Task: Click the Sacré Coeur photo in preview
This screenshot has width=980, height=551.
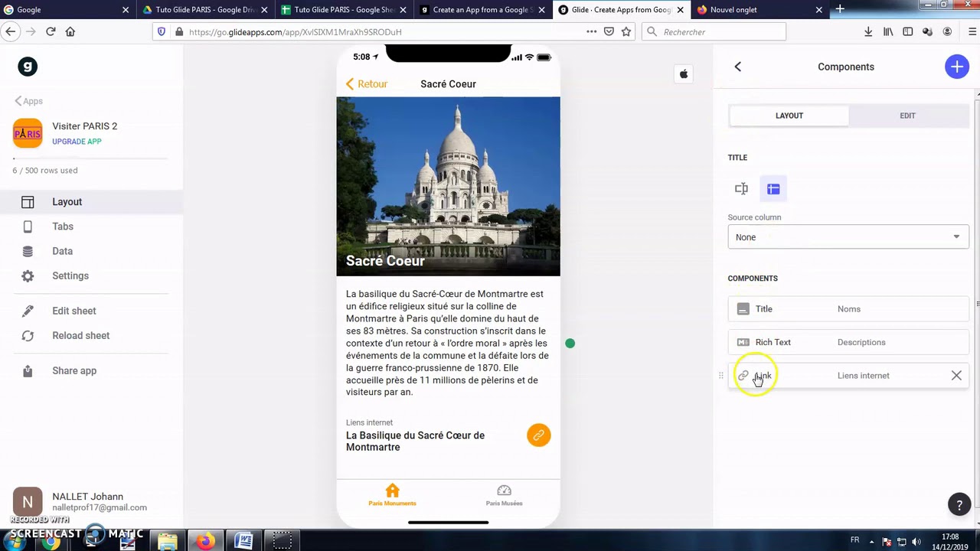Action: (x=448, y=186)
